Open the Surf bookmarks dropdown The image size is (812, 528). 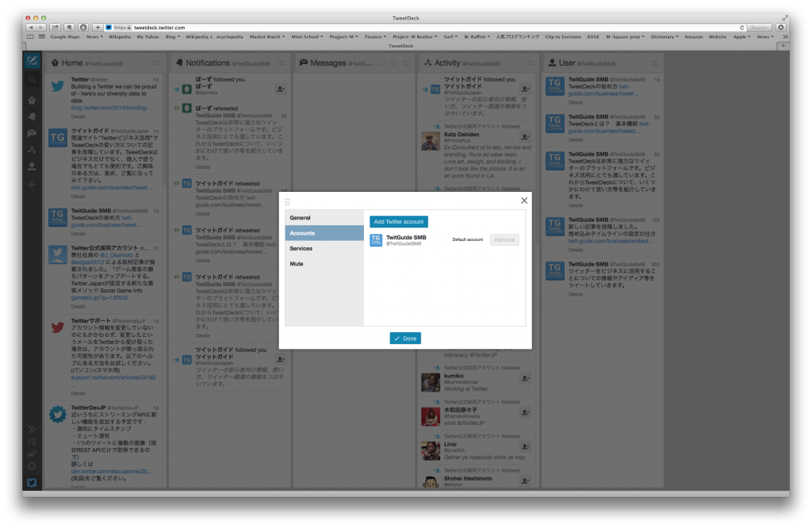click(450, 36)
